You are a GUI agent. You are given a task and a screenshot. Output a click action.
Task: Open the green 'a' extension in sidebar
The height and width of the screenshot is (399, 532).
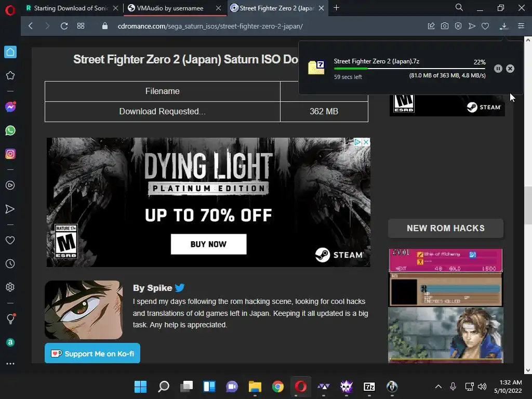click(x=10, y=342)
